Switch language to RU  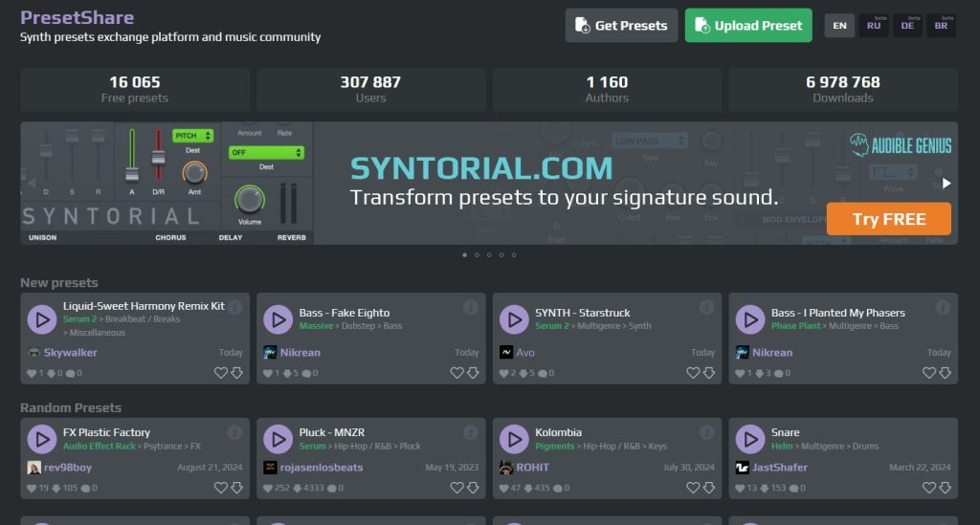[873, 26]
